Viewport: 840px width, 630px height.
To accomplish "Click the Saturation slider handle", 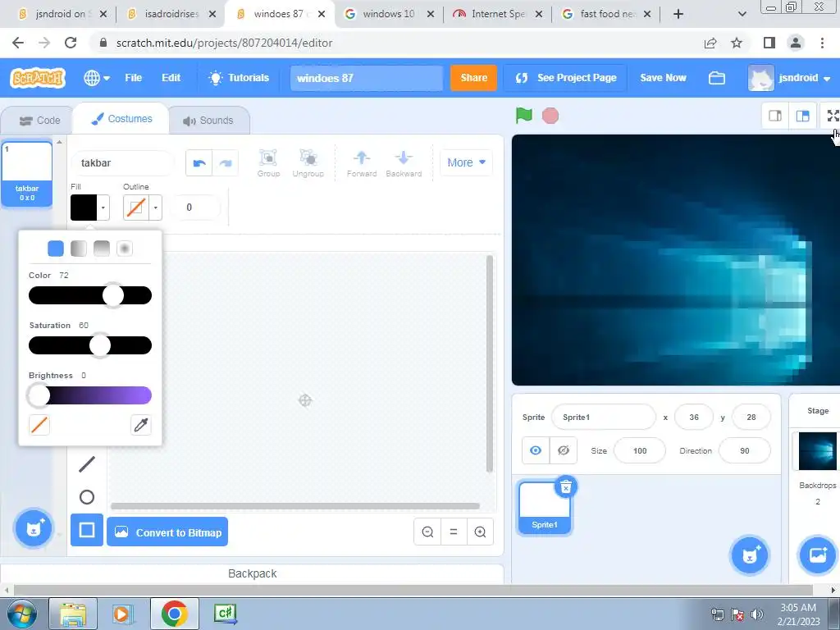I will click(x=99, y=345).
